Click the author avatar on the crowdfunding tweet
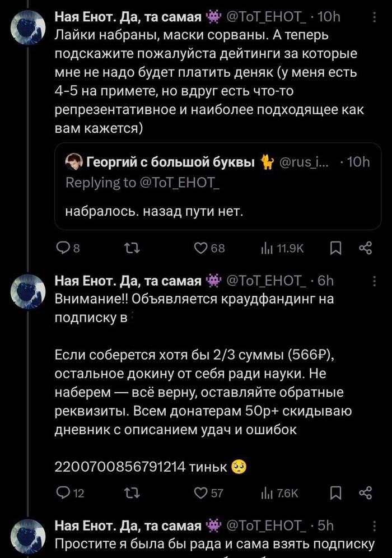392x558 pixels. (27, 291)
